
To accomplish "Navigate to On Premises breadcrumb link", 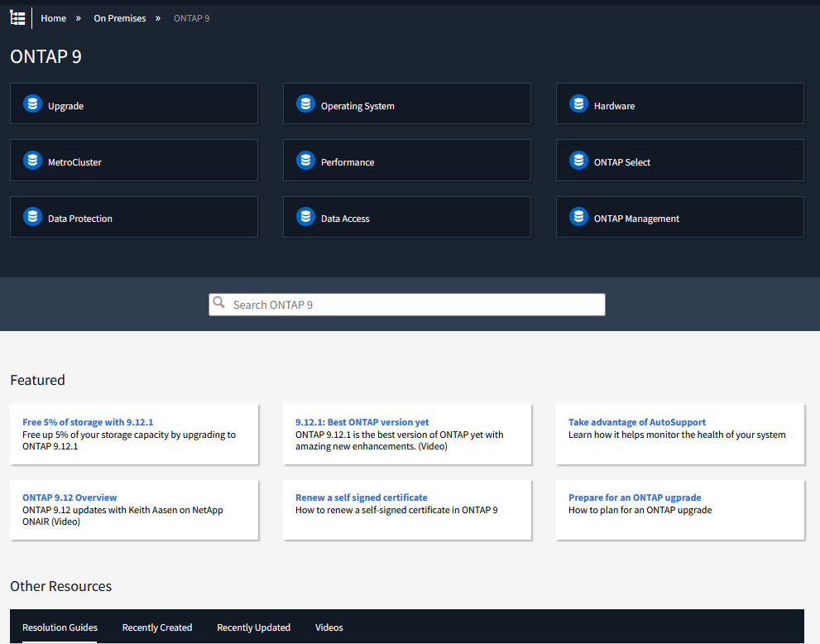I will point(120,18).
